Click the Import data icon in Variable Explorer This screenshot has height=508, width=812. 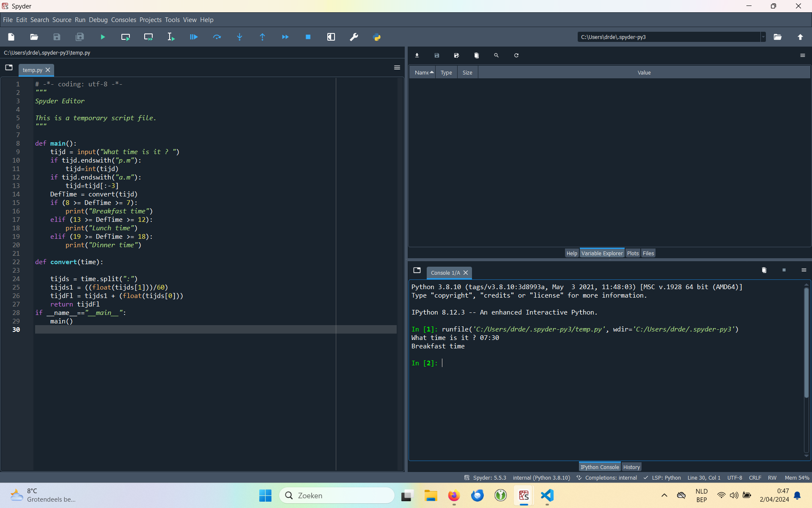coord(417,55)
